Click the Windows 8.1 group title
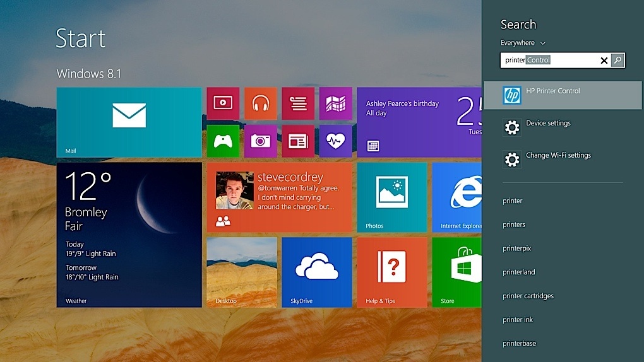 coord(89,73)
